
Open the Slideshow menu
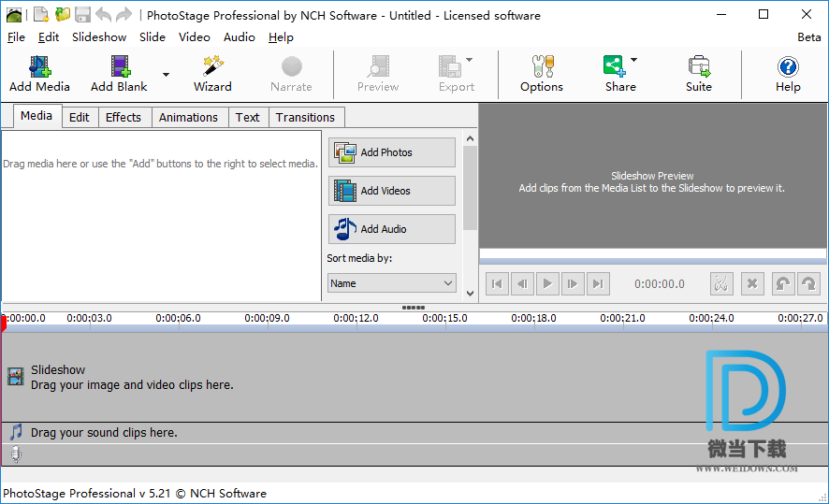tap(99, 37)
